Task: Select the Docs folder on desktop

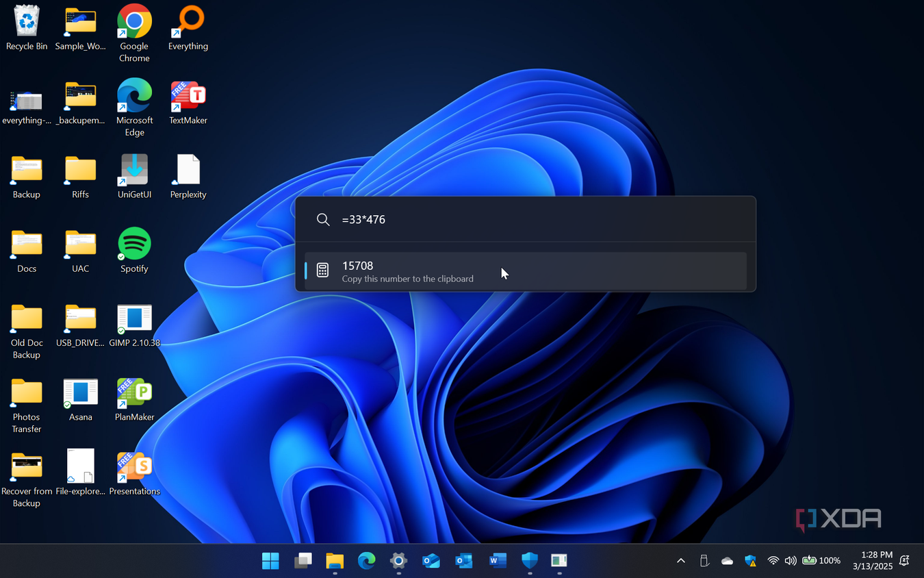Action: (27, 250)
